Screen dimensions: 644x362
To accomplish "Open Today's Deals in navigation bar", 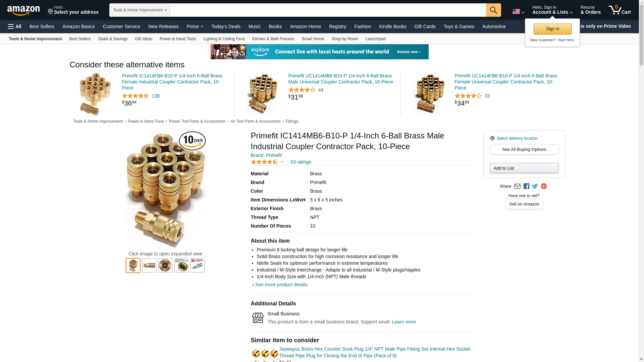I will tap(226, 26).
